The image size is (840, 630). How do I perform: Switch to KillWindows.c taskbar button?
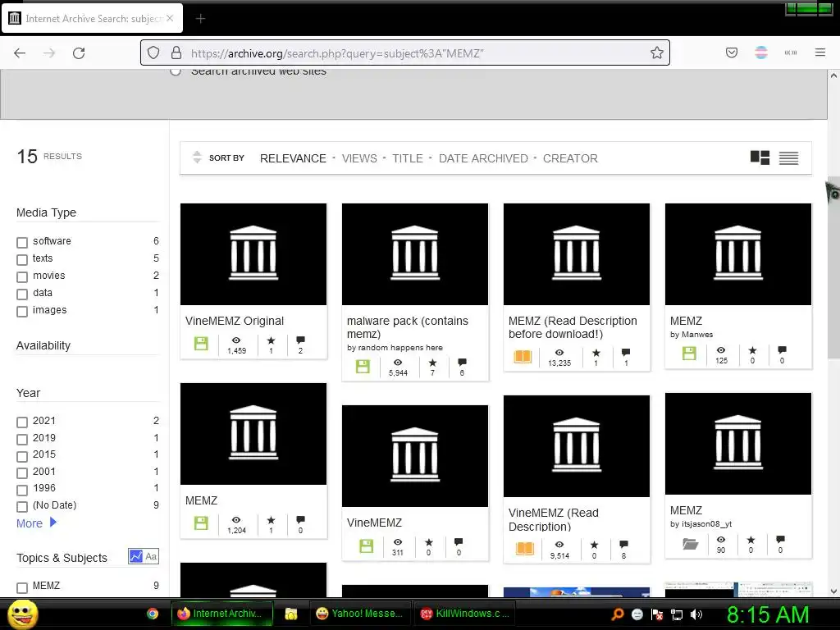click(465, 614)
